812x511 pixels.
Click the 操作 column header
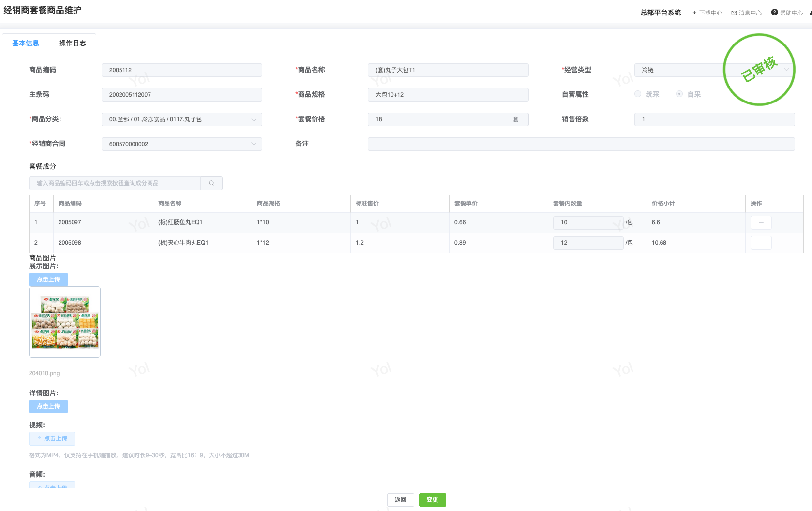(x=756, y=204)
